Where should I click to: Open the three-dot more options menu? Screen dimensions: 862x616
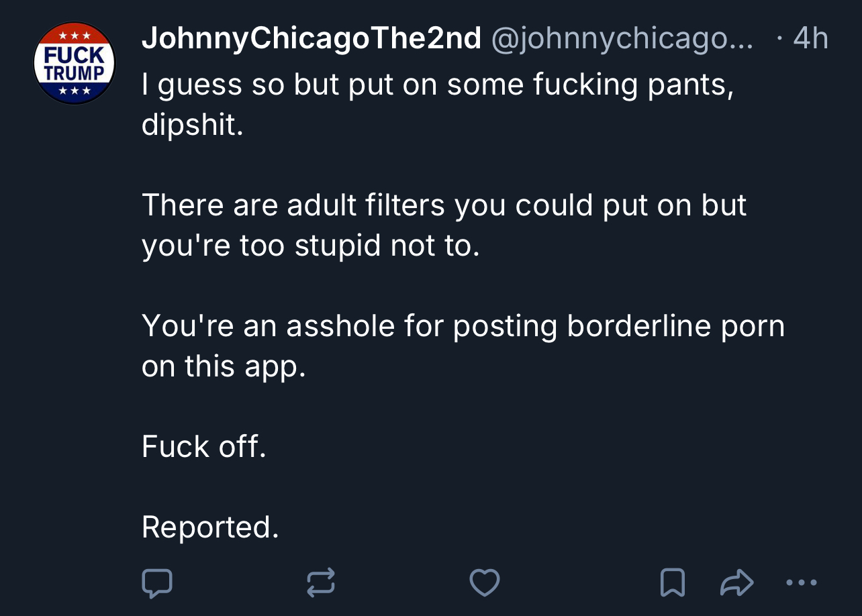802,582
